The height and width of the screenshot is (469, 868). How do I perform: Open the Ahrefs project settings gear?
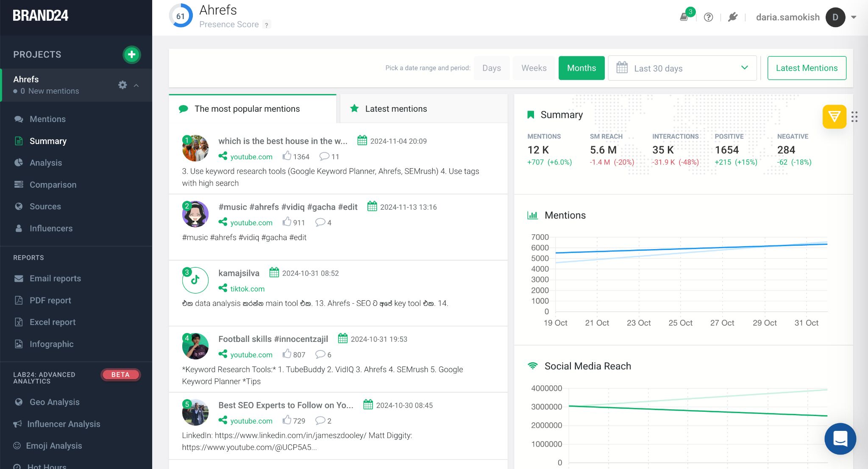click(122, 85)
